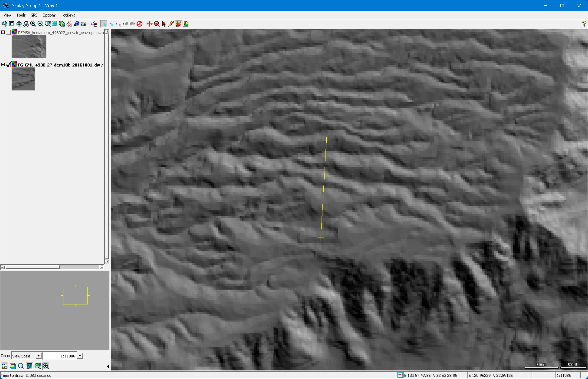Select the Full view square icon
The width and height of the screenshot is (588, 379).
pyautogui.click(x=12, y=24)
